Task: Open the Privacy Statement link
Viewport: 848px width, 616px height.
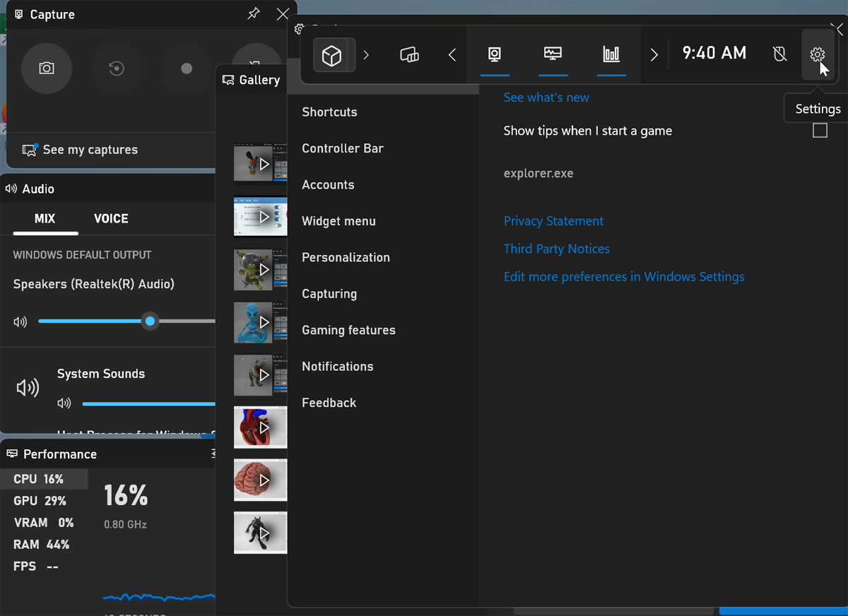Action: point(553,220)
